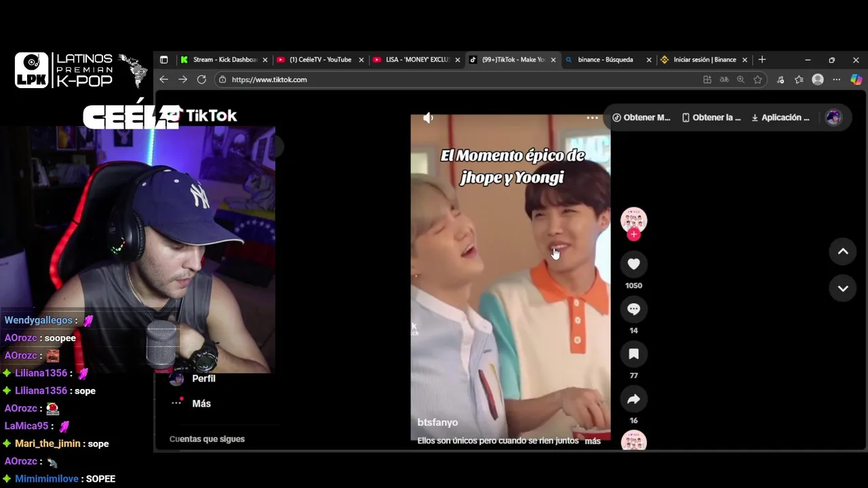The height and width of the screenshot is (488, 868).
Task: Open the translate page icon
Action: 724,79
